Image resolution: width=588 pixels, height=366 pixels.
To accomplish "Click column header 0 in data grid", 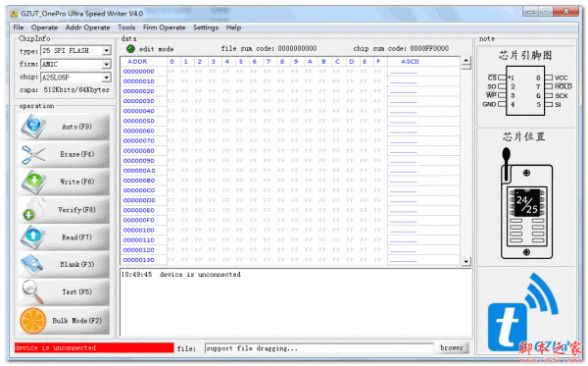I will click(x=172, y=62).
